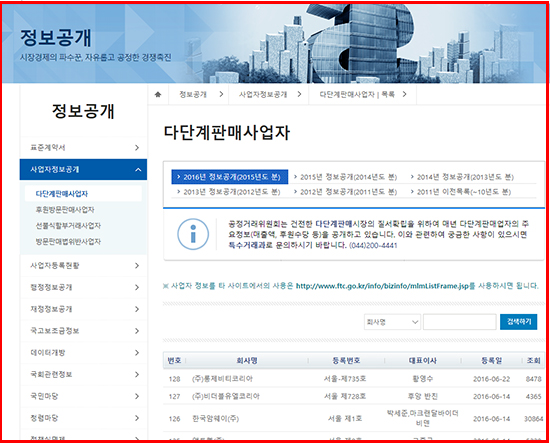
Task: Open the mlmListFrame.jsp URL link
Action: 382,286
